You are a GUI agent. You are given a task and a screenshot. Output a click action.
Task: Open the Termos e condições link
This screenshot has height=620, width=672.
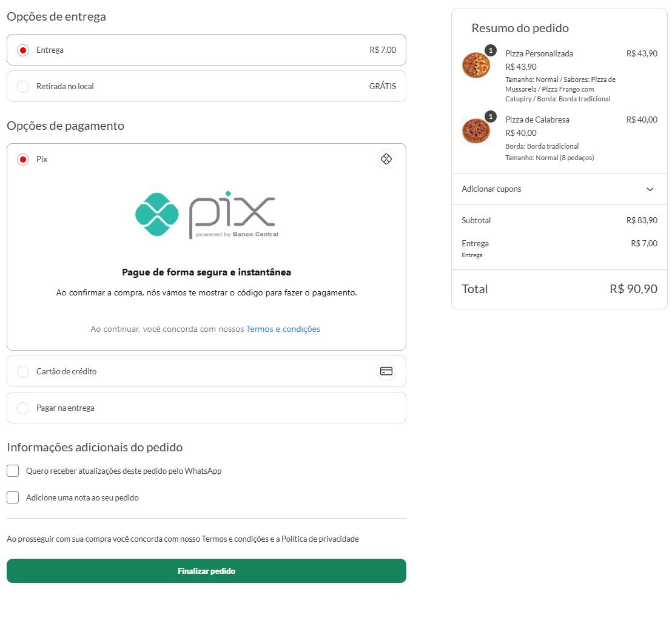(283, 329)
